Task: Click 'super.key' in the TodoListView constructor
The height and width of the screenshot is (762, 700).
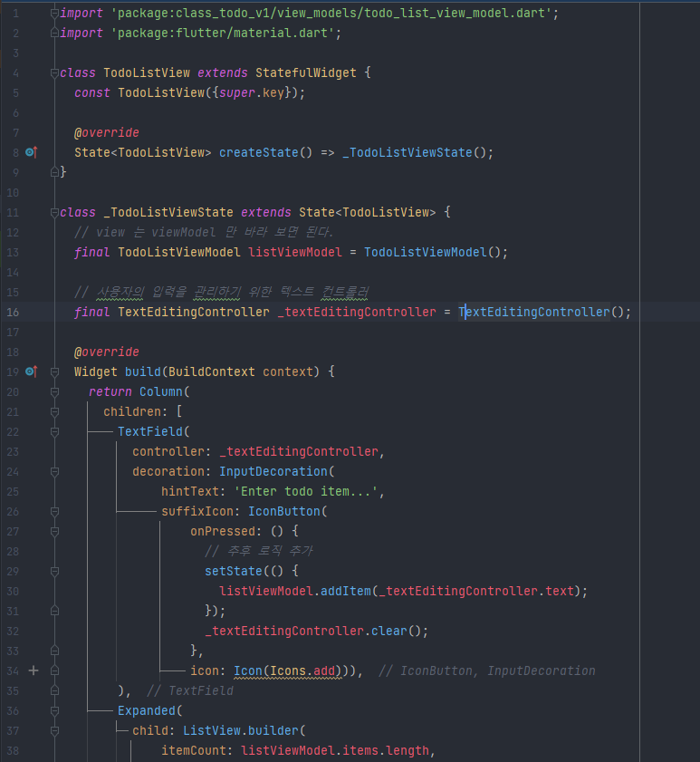Action: pyautogui.click(x=252, y=92)
